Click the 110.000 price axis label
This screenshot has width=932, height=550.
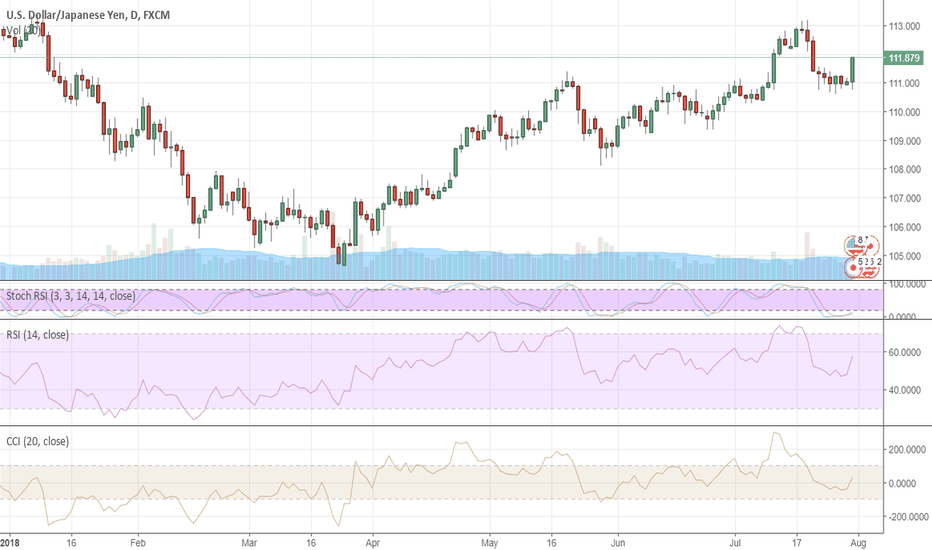[x=904, y=112]
